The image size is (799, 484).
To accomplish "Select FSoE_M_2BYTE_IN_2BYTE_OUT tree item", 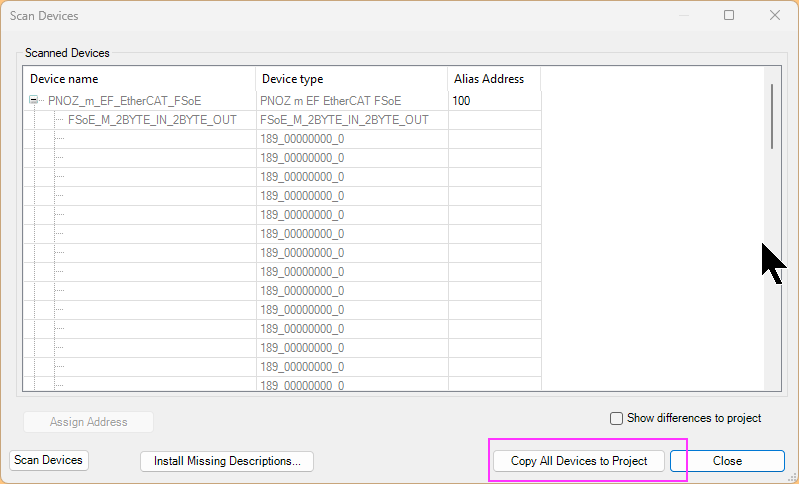I will [x=152, y=120].
